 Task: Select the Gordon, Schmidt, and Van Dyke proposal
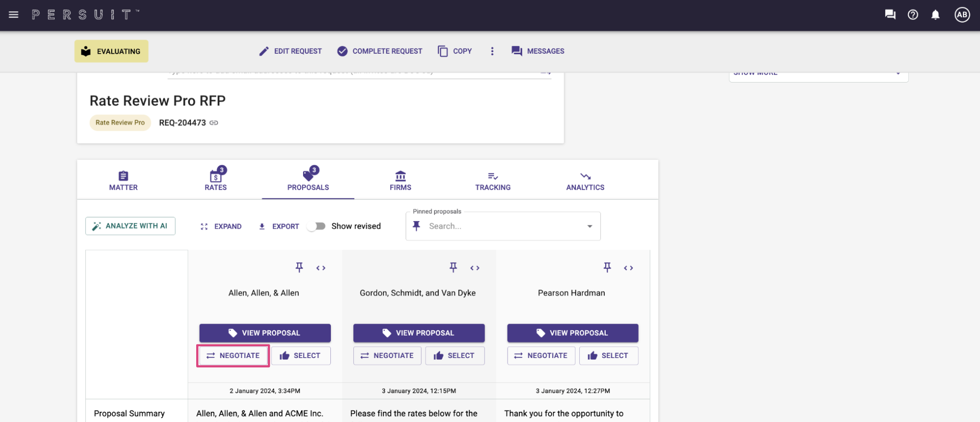click(455, 356)
